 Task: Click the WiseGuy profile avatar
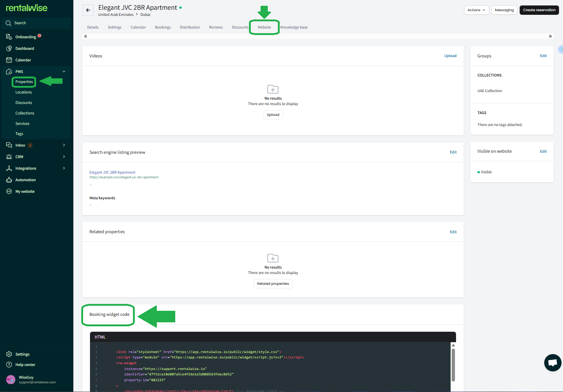point(11,379)
